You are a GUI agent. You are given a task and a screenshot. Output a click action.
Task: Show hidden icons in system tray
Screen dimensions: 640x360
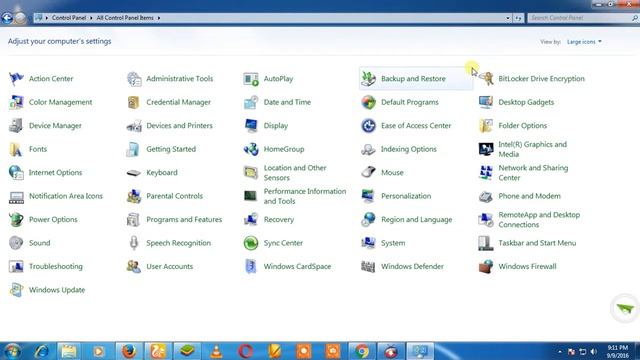tap(560, 351)
